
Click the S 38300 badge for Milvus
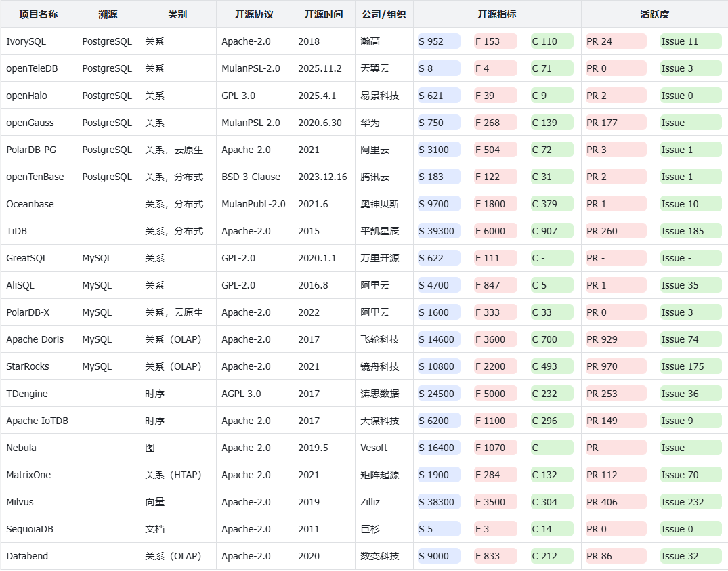tap(439, 502)
